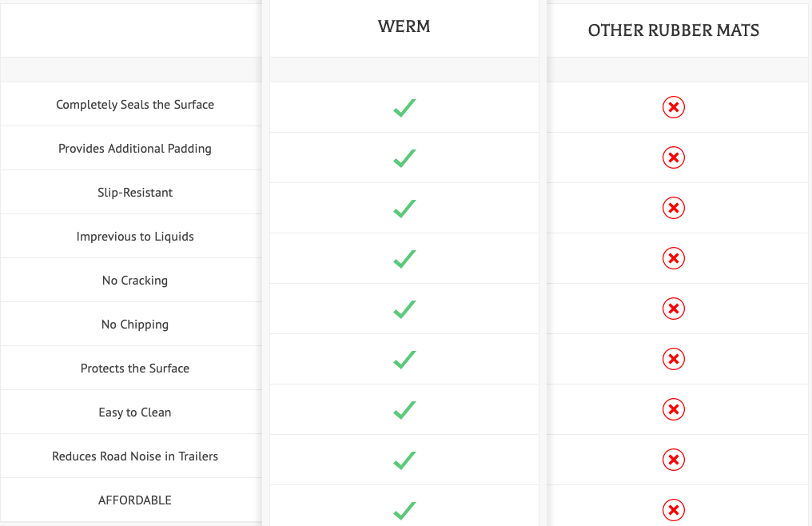Click red X for Provides Additional Padding

[673, 157]
